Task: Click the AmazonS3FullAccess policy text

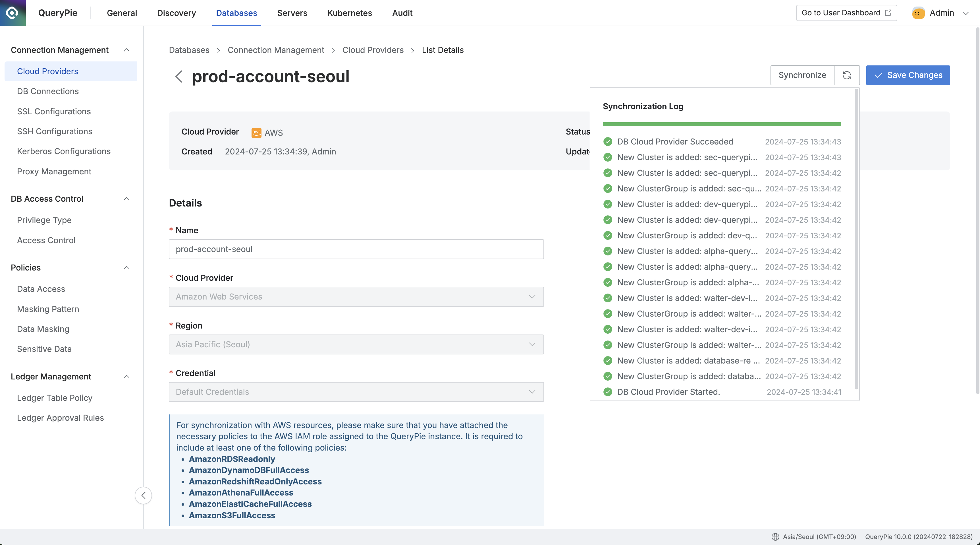Action: (x=232, y=515)
